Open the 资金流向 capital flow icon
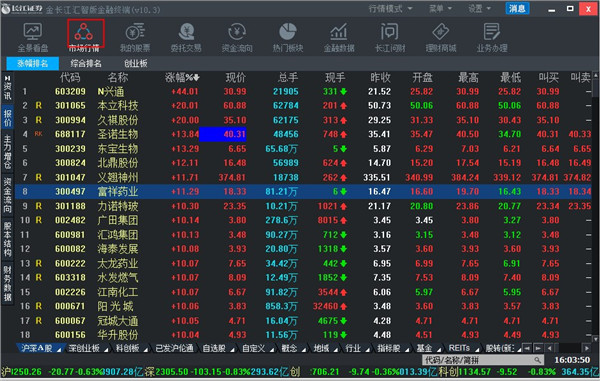Screen dimensions: 600x381 (x=237, y=37)
